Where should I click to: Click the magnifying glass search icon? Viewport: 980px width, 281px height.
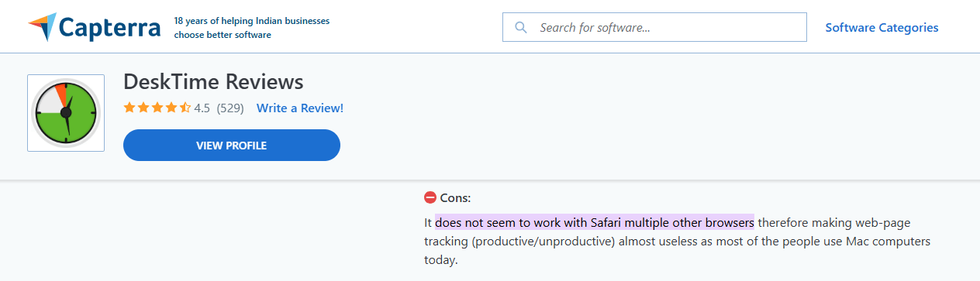click(x=521, y=28)
